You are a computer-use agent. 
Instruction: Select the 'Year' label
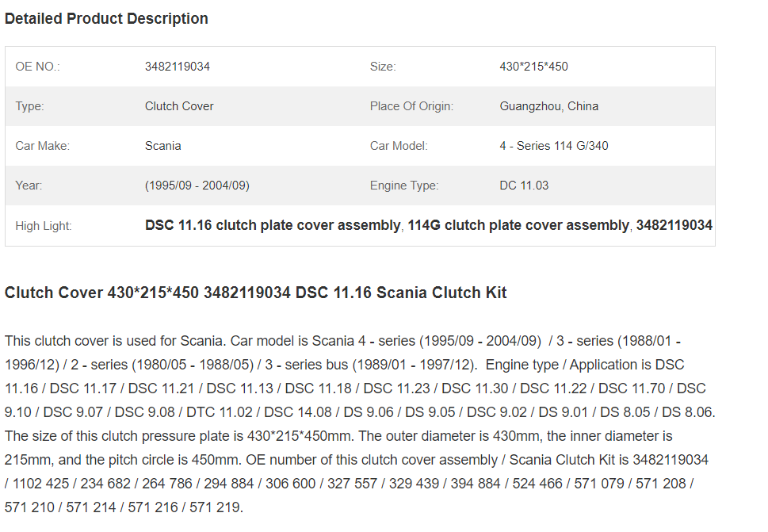(29, 186)
